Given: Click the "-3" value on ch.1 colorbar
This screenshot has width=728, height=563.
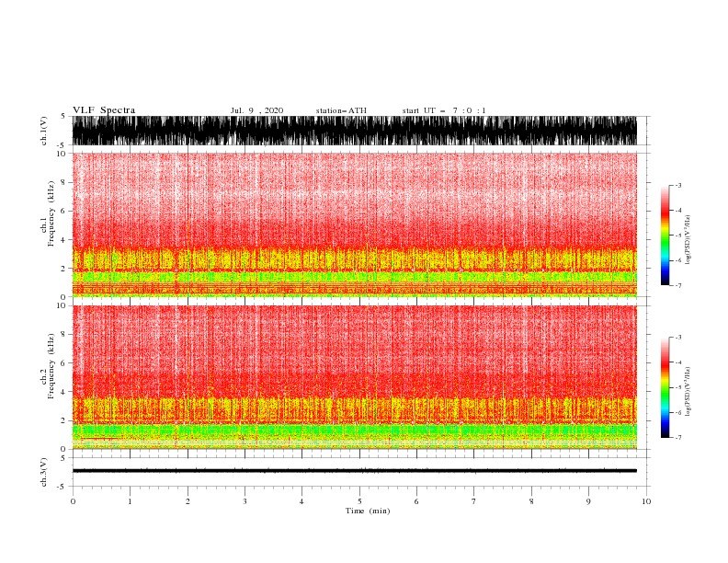Looking at the screenshot, I should tap(677, 185).
